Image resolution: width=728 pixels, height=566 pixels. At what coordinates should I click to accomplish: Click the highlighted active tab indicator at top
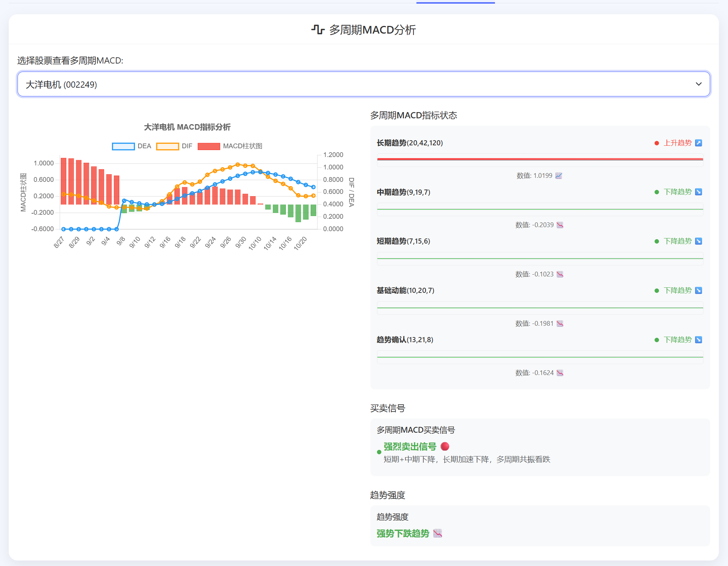455,3
